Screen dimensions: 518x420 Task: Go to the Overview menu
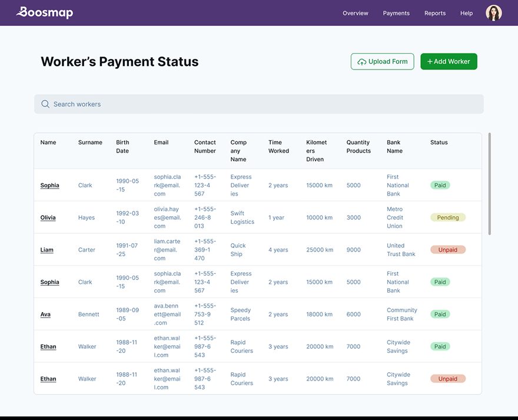(x=355, y=13)
